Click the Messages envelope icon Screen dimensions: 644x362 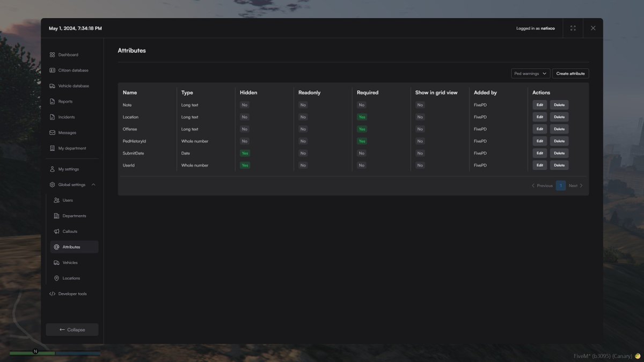pyautogui.click(x=52, y=132)
